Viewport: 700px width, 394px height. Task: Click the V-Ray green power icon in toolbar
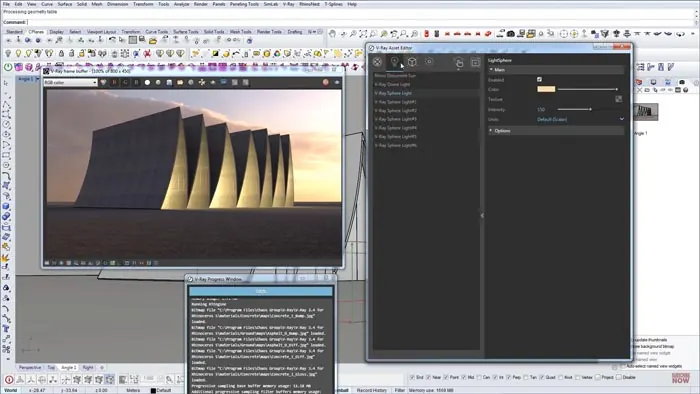[8, 67]
